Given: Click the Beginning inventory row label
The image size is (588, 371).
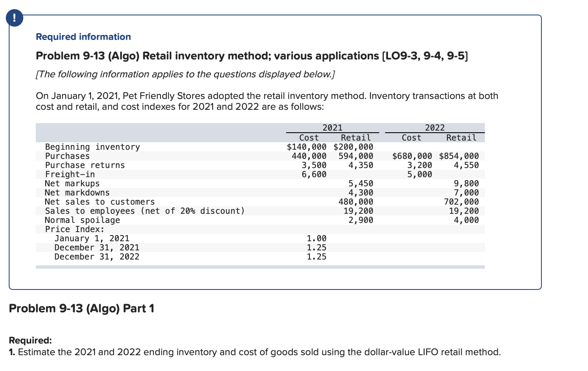Looking at the screenshot, I should [x=92, y=147].
